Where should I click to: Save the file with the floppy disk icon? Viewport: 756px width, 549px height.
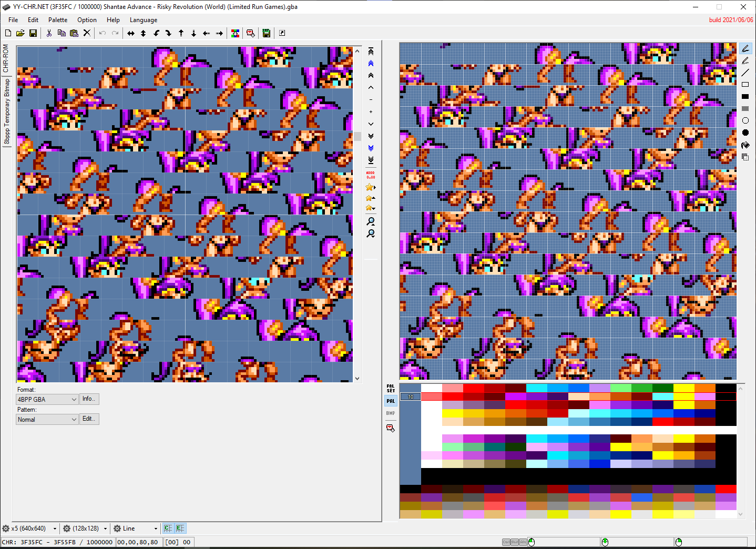pyautogui.click(x=33, y=33)
